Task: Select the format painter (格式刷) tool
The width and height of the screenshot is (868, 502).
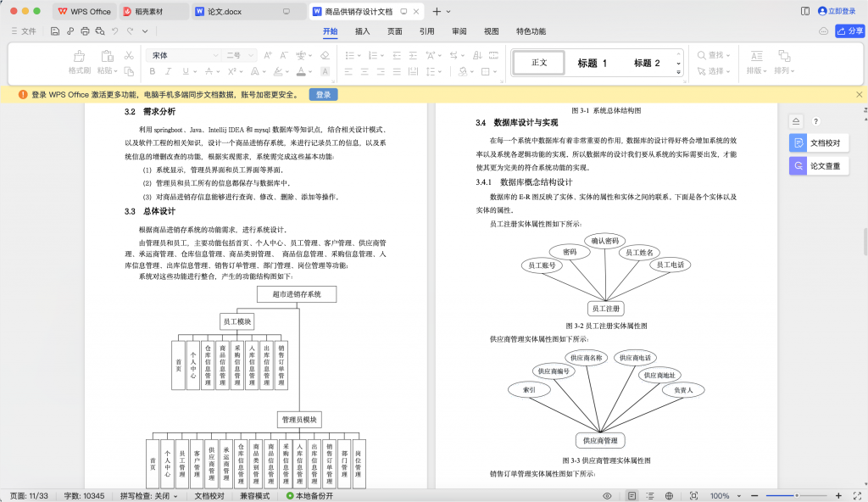Action: pyautogui.click(x=78, y=64)
